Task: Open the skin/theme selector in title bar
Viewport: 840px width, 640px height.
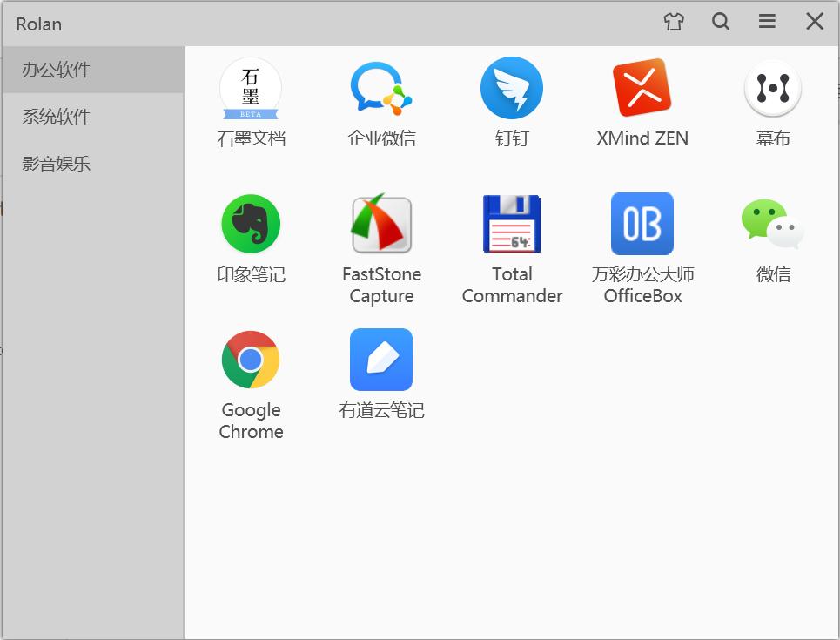Action: tap(674, 22)
